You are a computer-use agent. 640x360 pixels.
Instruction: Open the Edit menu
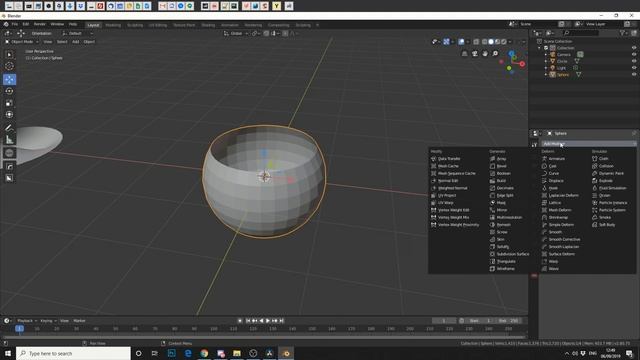26,24
